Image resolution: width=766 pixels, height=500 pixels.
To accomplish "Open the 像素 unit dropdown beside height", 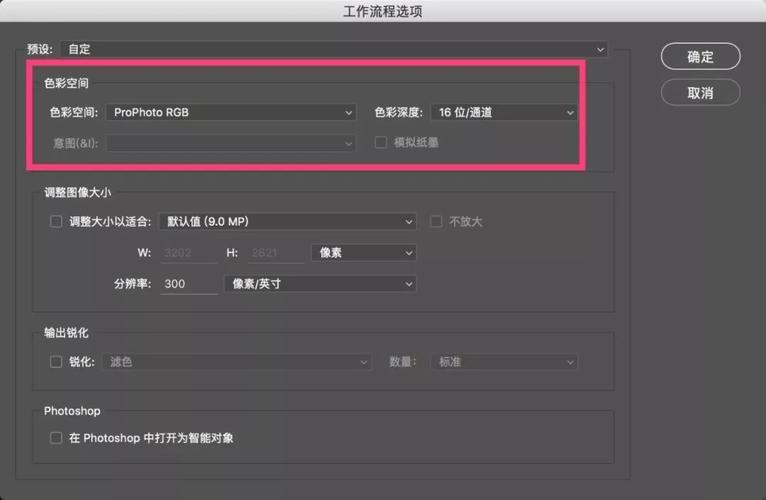I will (x=364, y=254).
